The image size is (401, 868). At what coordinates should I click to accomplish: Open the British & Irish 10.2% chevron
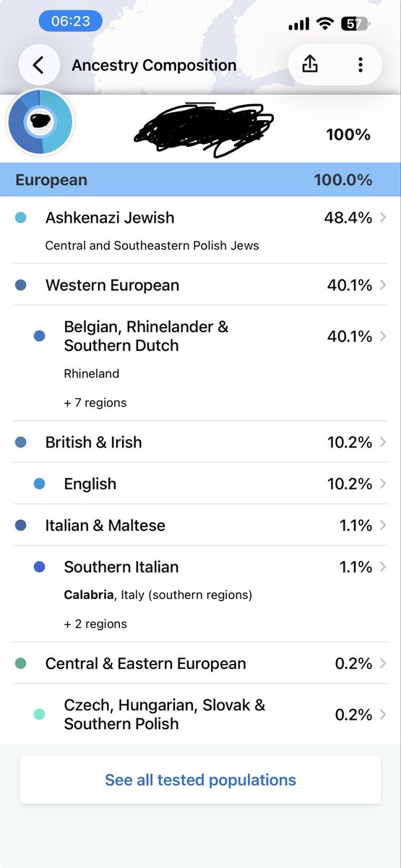382,442
